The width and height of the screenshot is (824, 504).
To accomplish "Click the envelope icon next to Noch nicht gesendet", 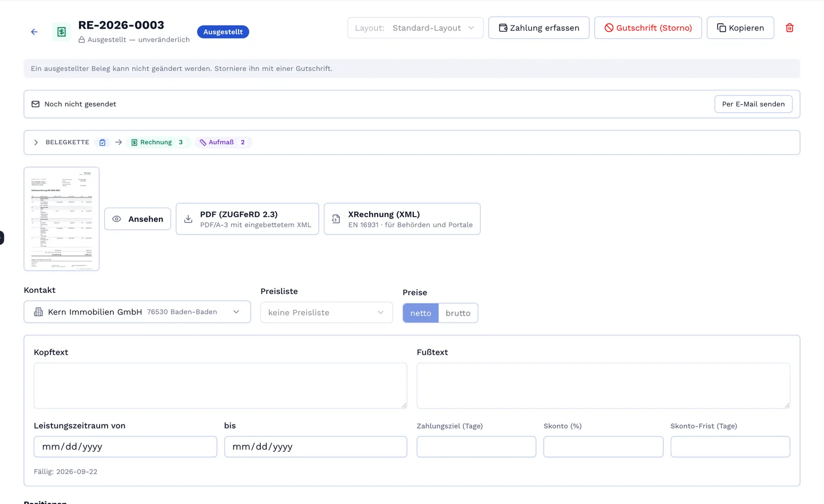I will click(35, 104).
